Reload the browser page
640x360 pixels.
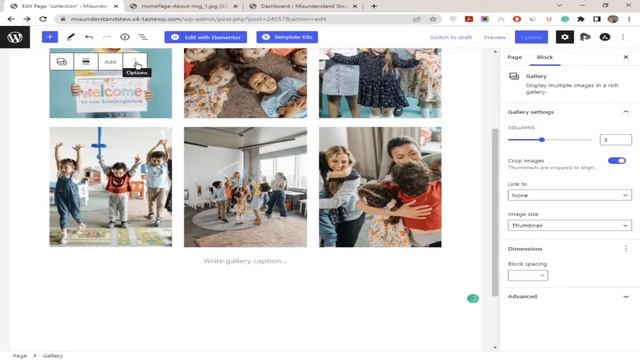click(x=43, y=19)
